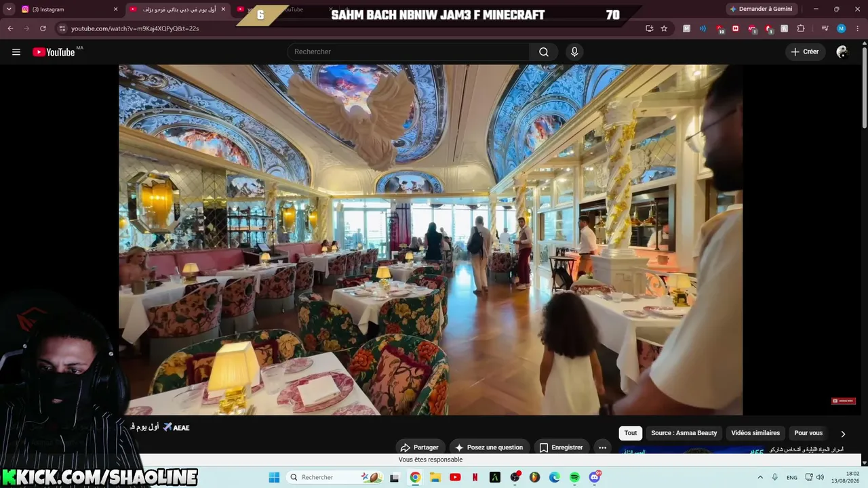Open Google Chrome in the taskbar
868x488 pixels.
coord(415,477)
